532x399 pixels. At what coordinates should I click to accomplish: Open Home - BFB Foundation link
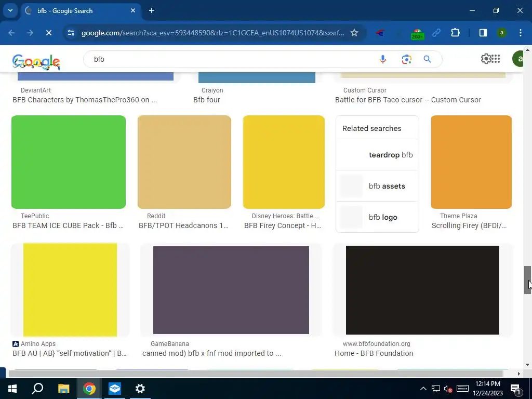point(374,353)
